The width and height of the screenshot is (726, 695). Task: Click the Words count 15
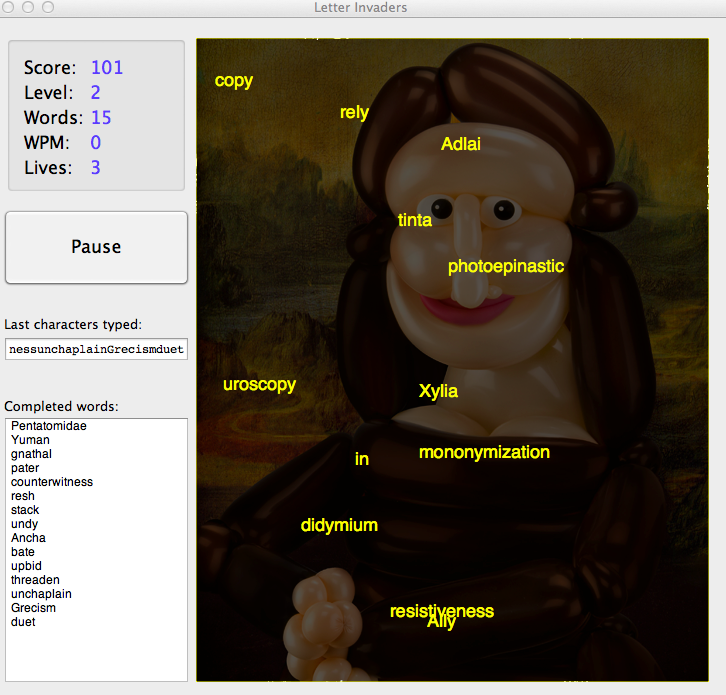101,118
